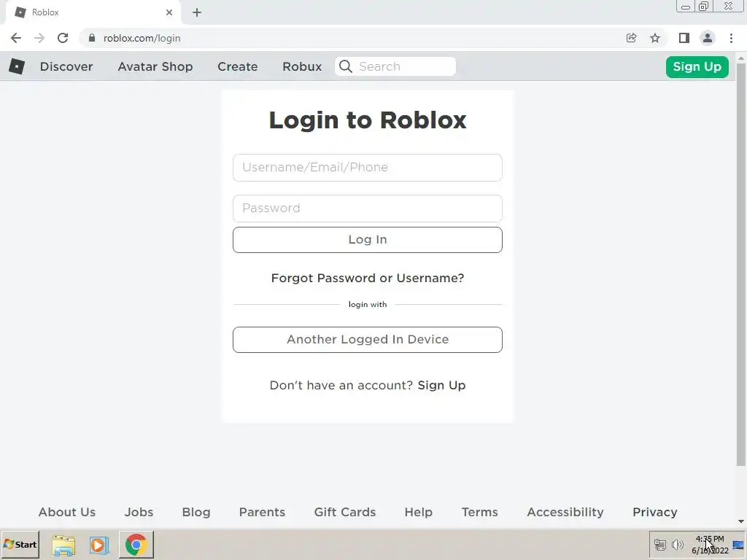Open the Robux menu item
The image size is (747, 560).
click(x=302, y=66)
